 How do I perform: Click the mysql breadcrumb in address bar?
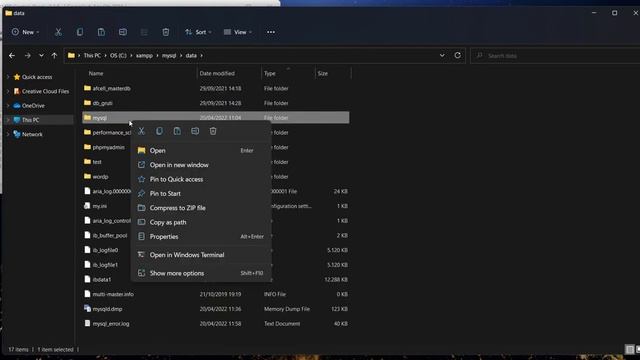point(169,56)
